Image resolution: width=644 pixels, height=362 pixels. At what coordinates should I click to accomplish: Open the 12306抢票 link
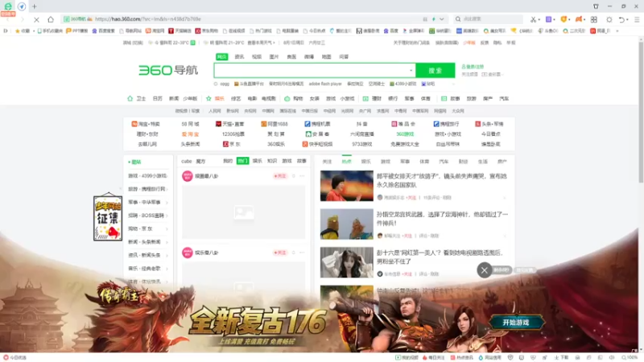(233, 134)
